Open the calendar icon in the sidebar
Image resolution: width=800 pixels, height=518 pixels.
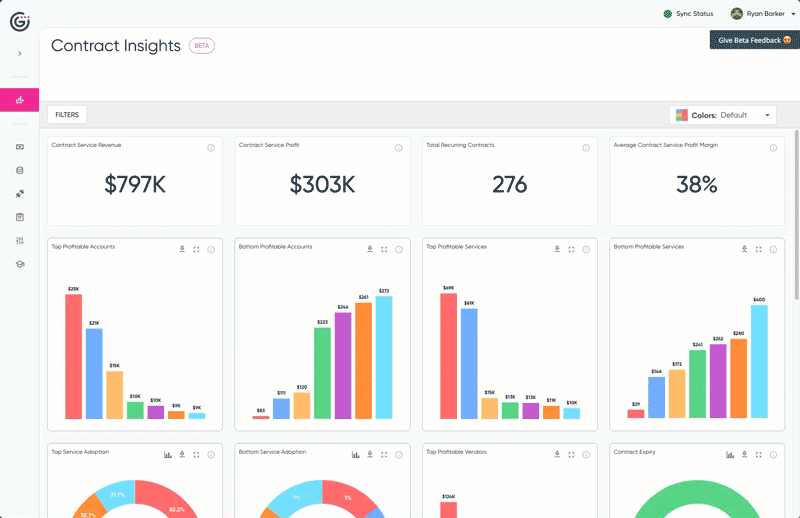click(x=20, y=217)
